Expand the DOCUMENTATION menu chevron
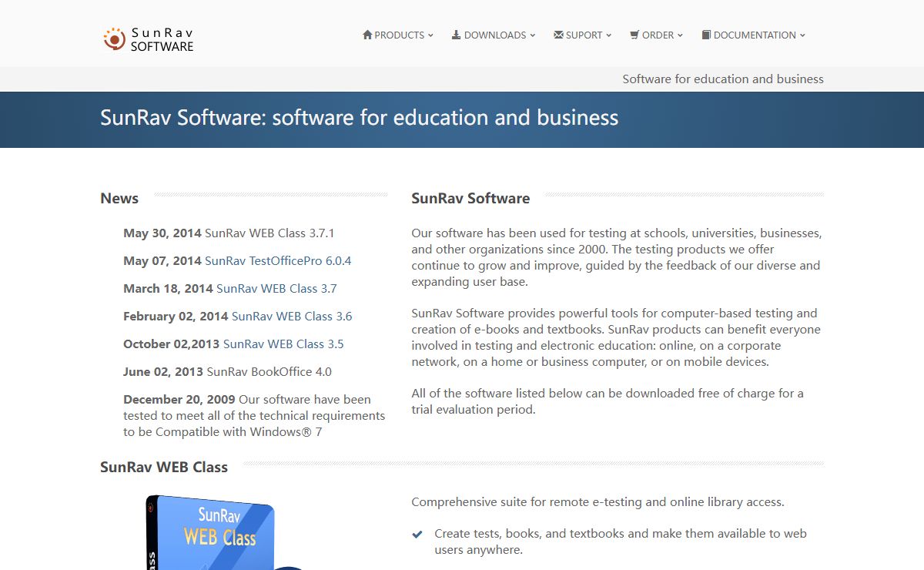This screenshot has height=570, width=924. coord(802,35)
